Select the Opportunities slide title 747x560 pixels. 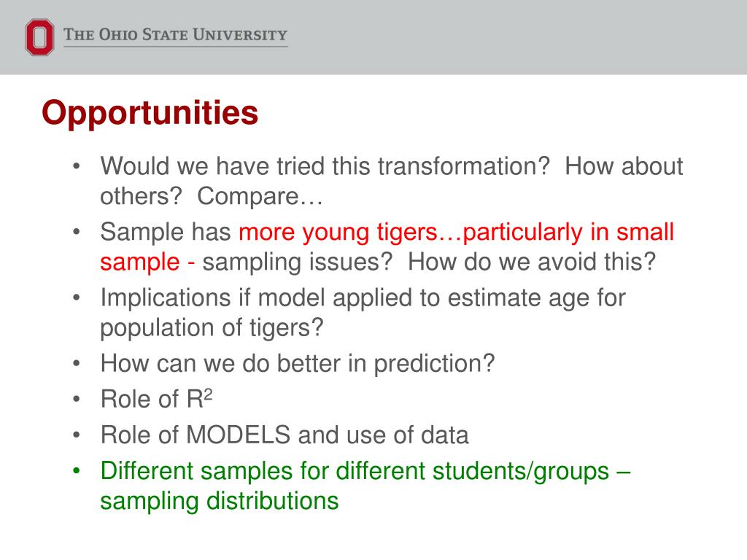pos(150,113)
